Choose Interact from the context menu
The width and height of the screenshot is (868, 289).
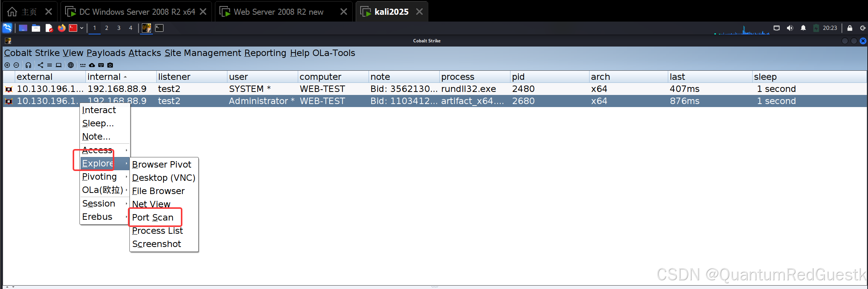point(105,110)
